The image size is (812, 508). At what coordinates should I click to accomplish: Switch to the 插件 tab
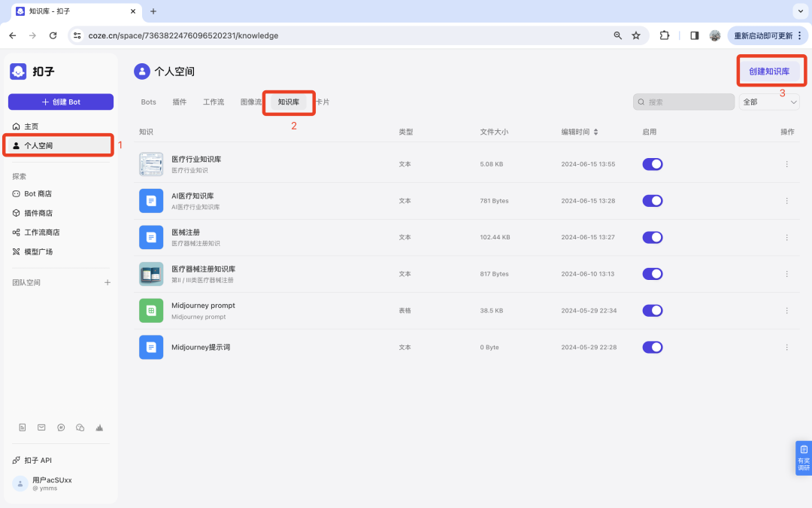(x=180, y=102)
